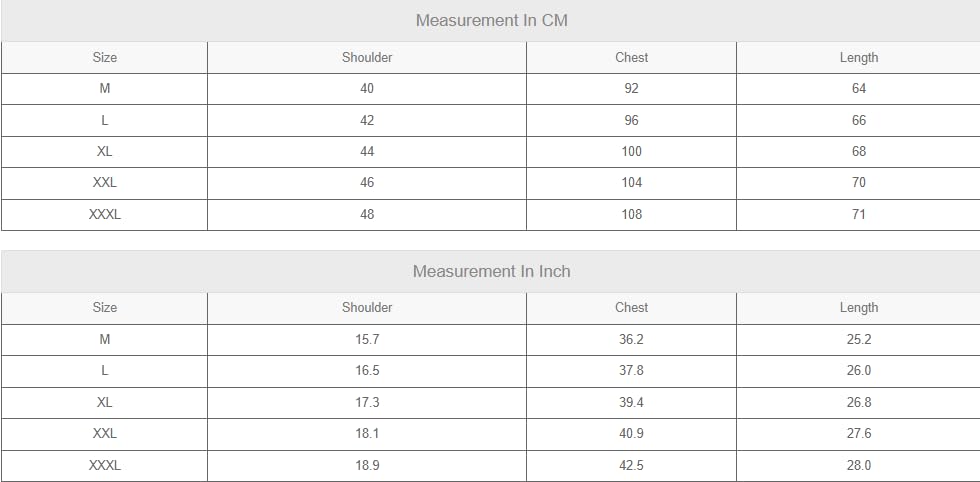Click the Measurement In Inch heading
Image resolution: width=980 pixels, height=482 pixels.
click(491, 271)
